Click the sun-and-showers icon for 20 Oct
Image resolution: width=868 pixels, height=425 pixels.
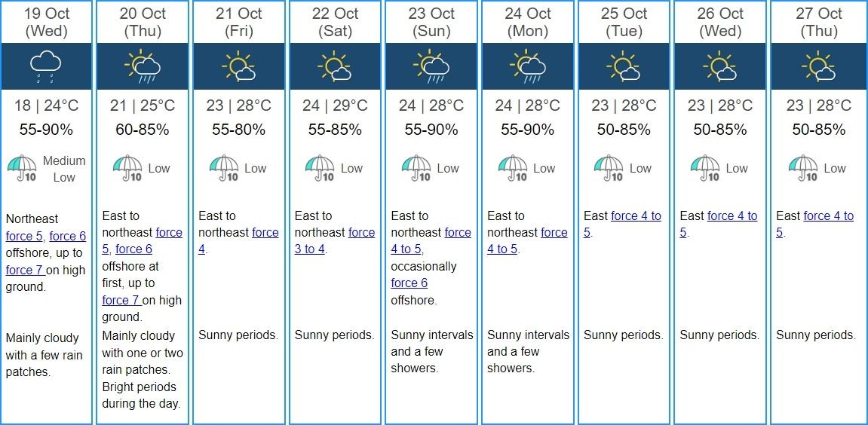143,66
